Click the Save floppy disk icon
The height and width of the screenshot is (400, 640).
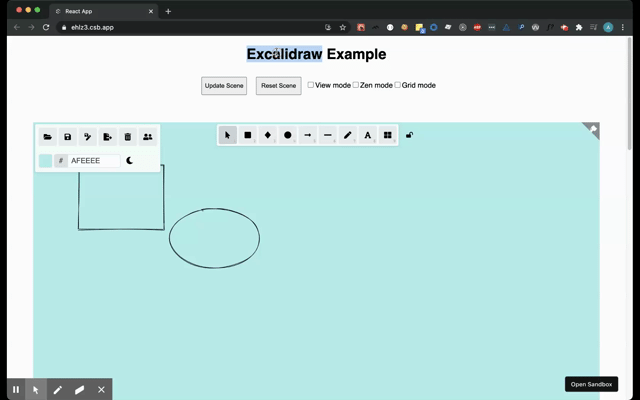(68, 137)
